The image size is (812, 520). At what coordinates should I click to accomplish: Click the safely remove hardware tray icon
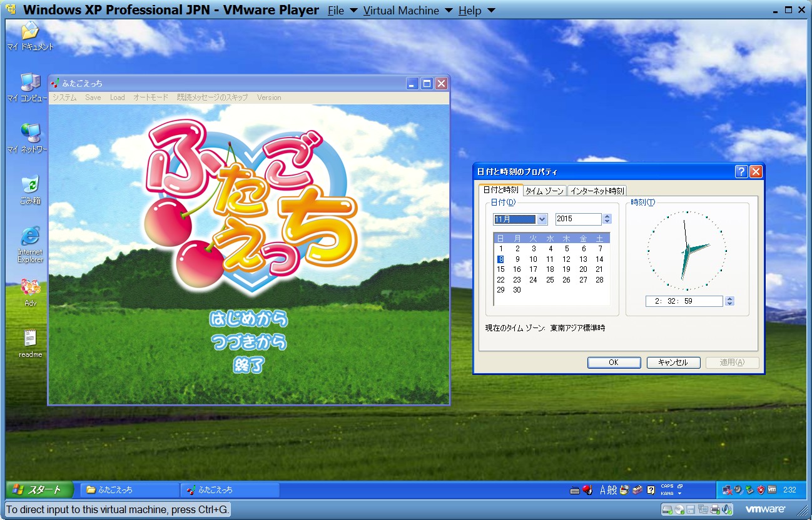[749, 490]
